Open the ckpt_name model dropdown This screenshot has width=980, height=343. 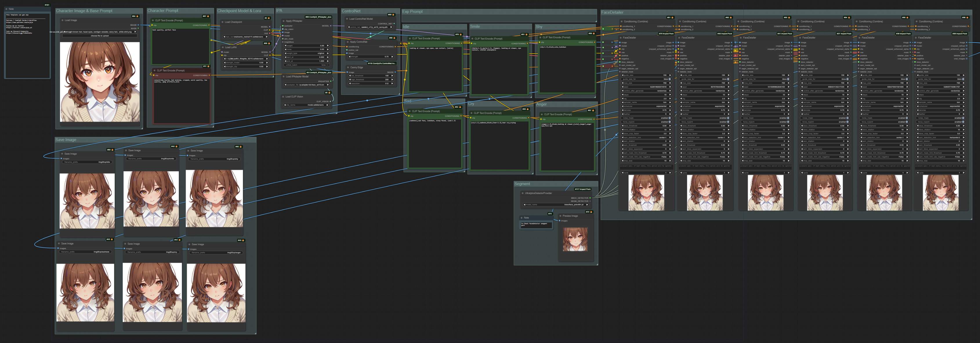click(x=246, y=37)
